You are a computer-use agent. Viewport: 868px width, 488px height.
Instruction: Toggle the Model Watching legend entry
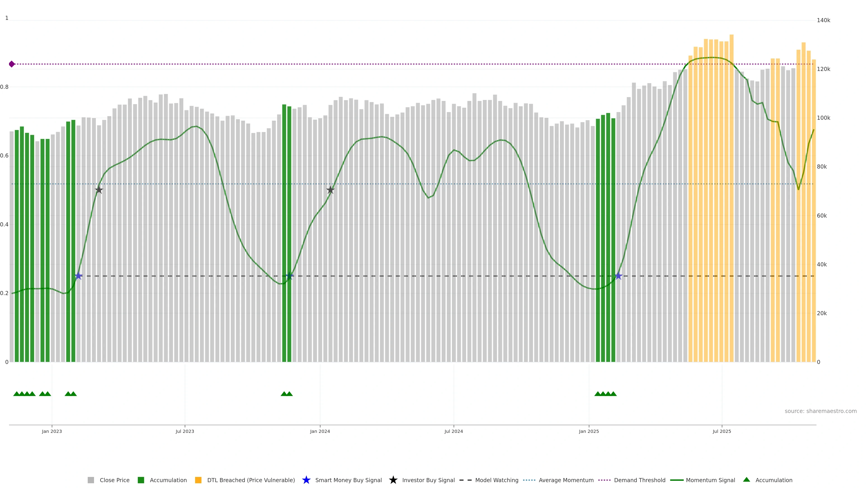496,480
